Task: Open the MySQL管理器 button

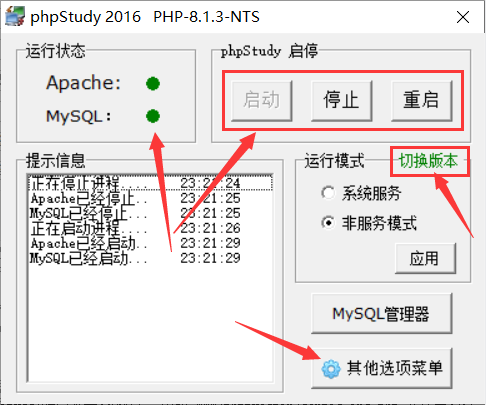Action: point(381,313)
